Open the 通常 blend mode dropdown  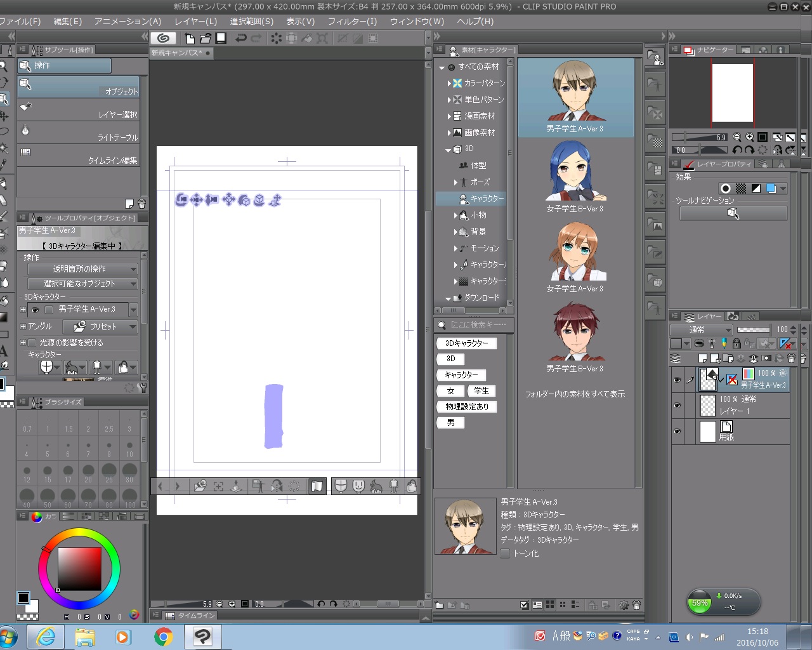(702, 329)
